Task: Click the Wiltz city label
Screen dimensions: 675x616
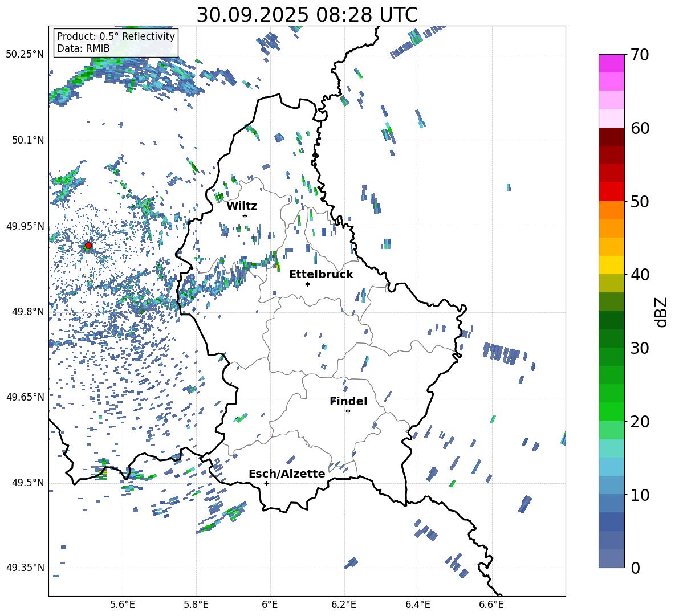Action: (x=242, y=206)
